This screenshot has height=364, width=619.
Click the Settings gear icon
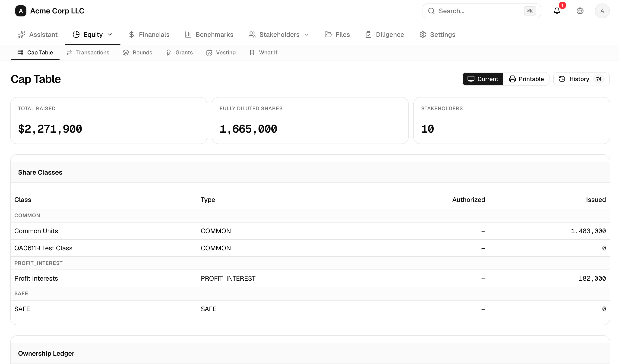(423, 35)
